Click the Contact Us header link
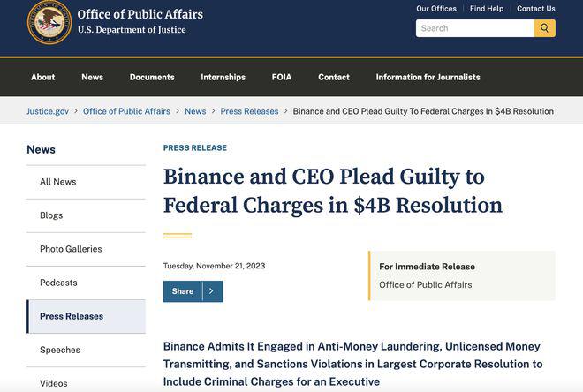The height and width of the screenshot is (392, 583). [536, 9]
